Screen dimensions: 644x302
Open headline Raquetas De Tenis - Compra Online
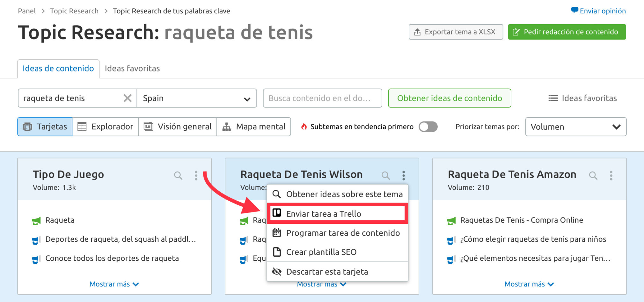[522, 220]
